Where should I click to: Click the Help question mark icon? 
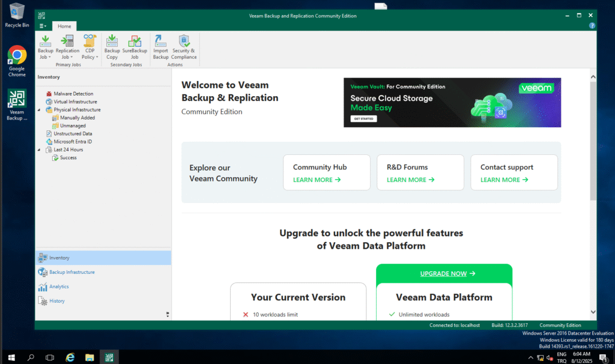(x=592, y=25)
